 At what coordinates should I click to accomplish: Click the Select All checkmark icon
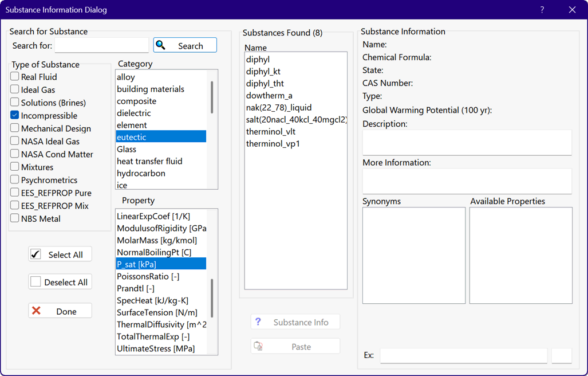pyautogui.click(x=36, y=254)
